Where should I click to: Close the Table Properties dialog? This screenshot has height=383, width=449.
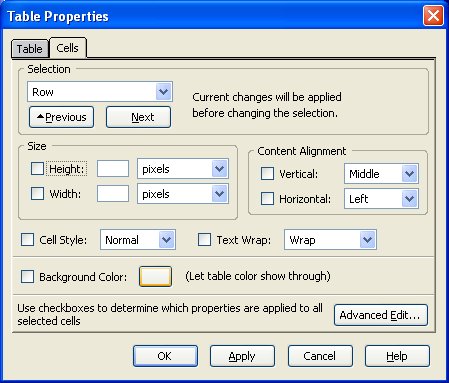coord(433,15)
